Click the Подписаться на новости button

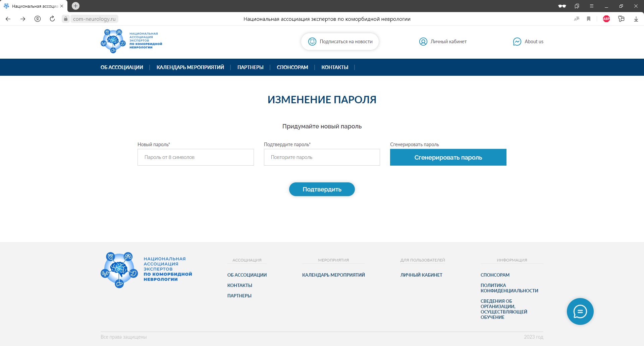(x=340, y=42)
